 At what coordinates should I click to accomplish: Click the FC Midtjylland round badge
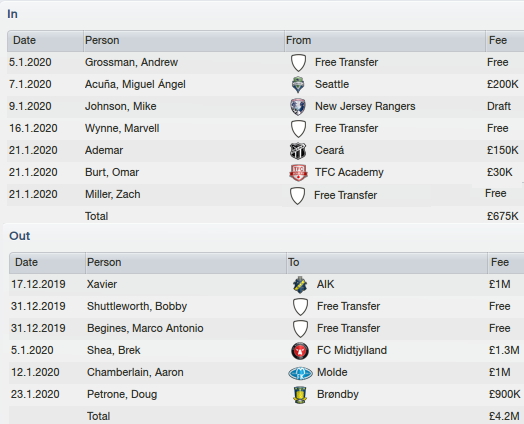tap(300, 351)
